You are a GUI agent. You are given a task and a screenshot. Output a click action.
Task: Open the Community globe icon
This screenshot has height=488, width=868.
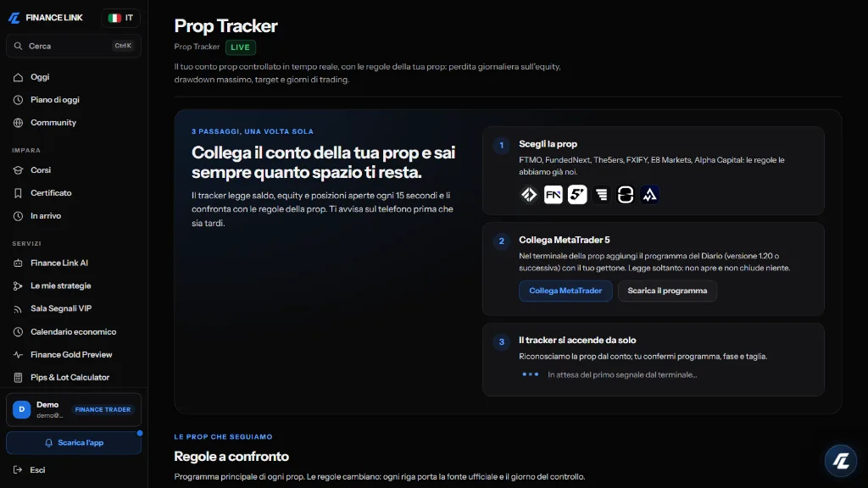(x=19, y=123)
